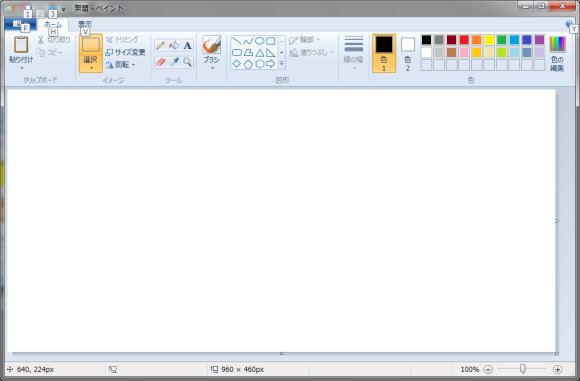Select the Pencil tool
This screenshot has height=381, width=580.
coord(160,45)
